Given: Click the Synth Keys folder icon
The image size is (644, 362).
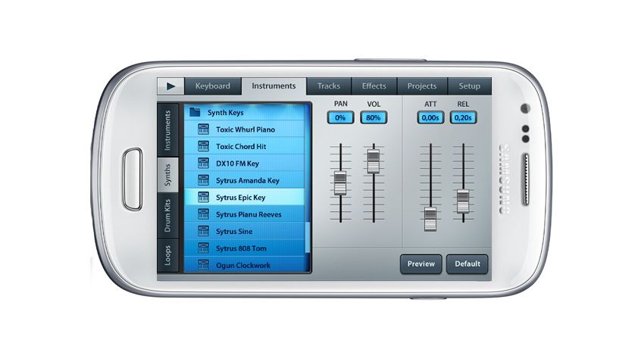Looking at the screenshot, I should click(195, 112).
